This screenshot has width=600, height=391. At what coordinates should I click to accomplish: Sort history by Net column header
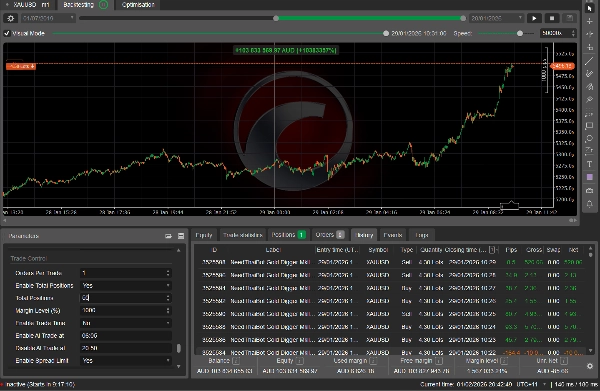coord(573,250)
